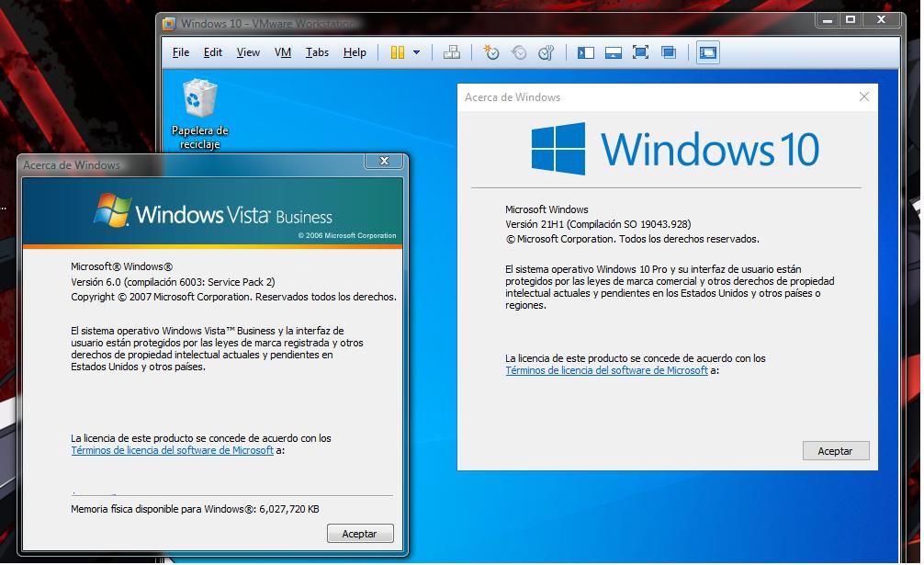Open Términos de licencia link in Windows 10 dialog
This screenshot has width=924, height=565.
[606, 370]
